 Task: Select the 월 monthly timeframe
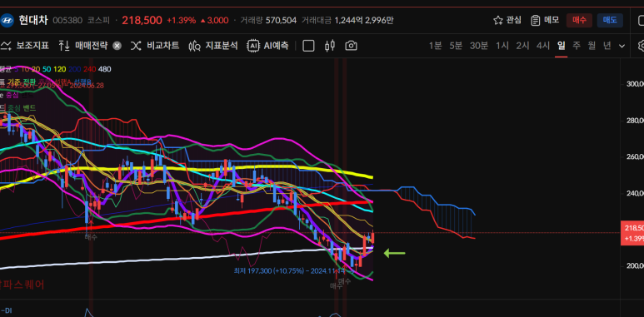[x=592, y=46]
